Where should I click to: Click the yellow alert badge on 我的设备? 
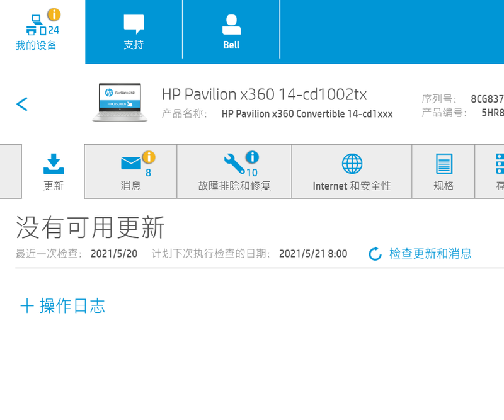tap(54, 14)
